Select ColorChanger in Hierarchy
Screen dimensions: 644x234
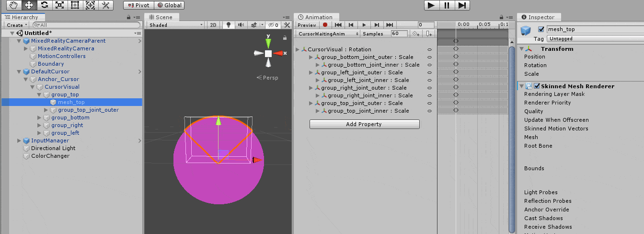click(x=50, y=156)
